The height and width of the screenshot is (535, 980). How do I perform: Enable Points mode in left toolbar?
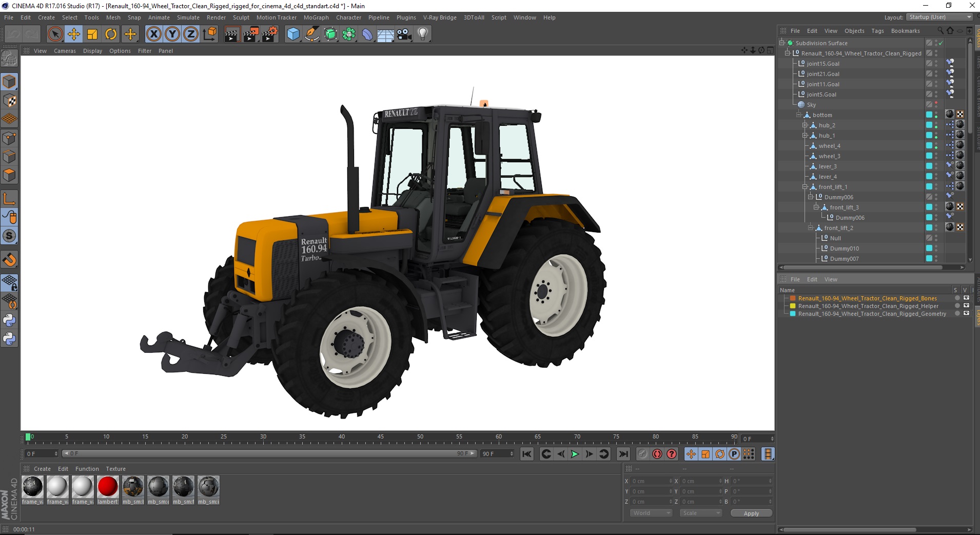9,138
